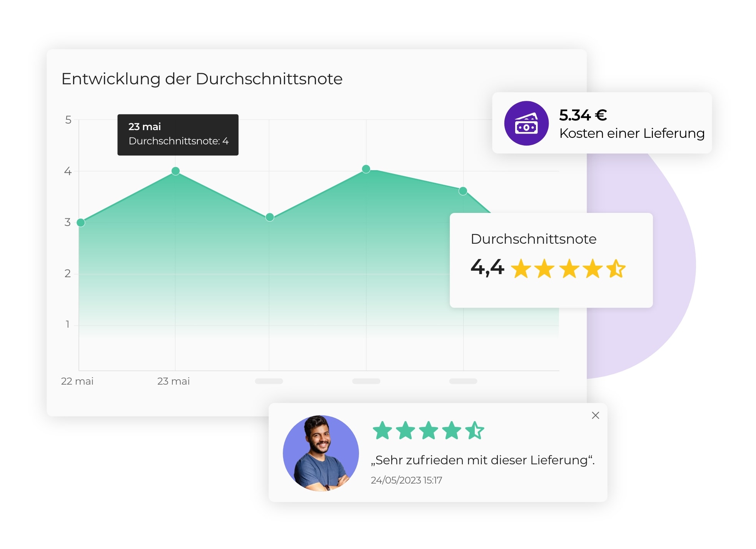756x549 pixels.
Task: Click the review timestamp 24/05/2023 15:17
Action: tap(406, 480)
